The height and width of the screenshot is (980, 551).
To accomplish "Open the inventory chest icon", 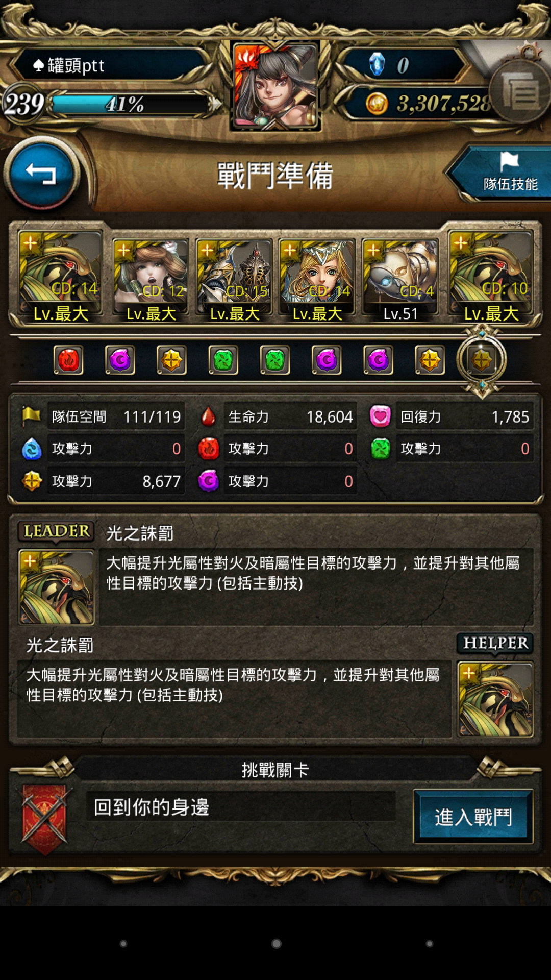I will [520, 91].
